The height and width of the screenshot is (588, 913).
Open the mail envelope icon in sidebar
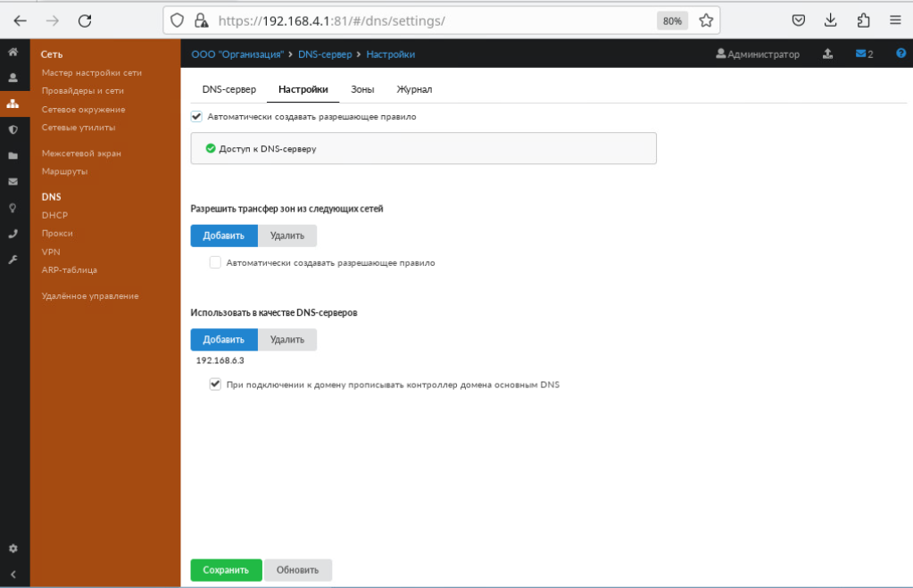pos(12,181)
